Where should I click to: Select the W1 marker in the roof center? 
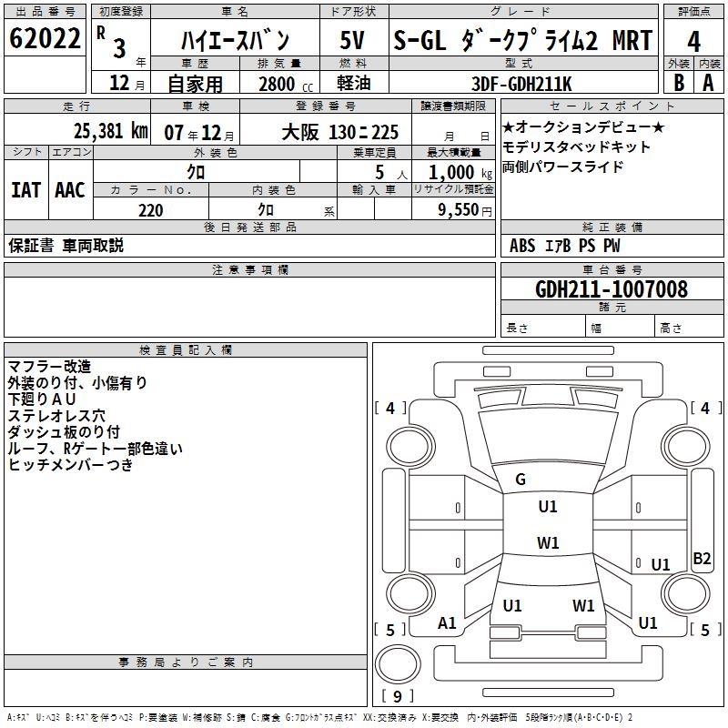pos(548,543)
